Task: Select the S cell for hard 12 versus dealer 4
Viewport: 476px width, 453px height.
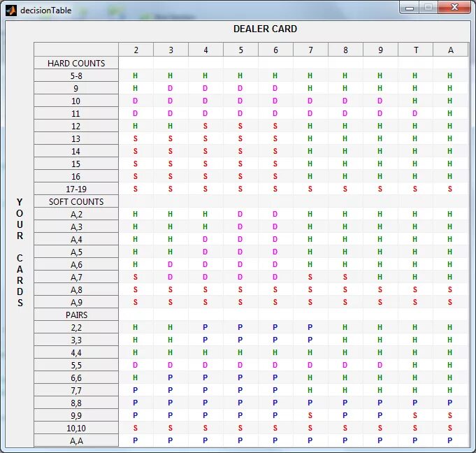Action: click(205, 126)
